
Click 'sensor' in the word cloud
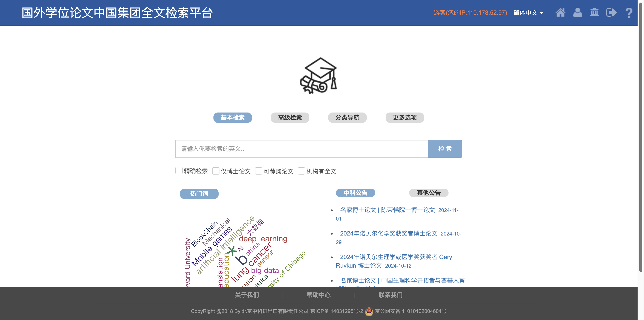point(265,258)
